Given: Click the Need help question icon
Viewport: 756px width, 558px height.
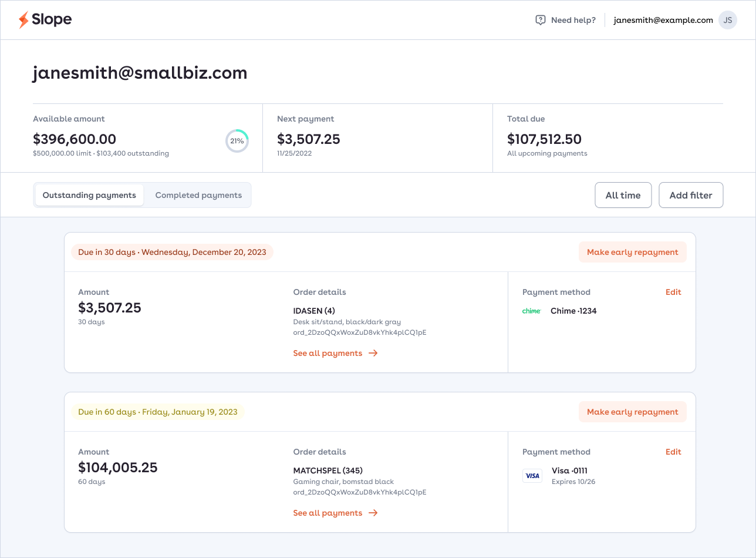Looking at the screenshot, I should 541,20.
